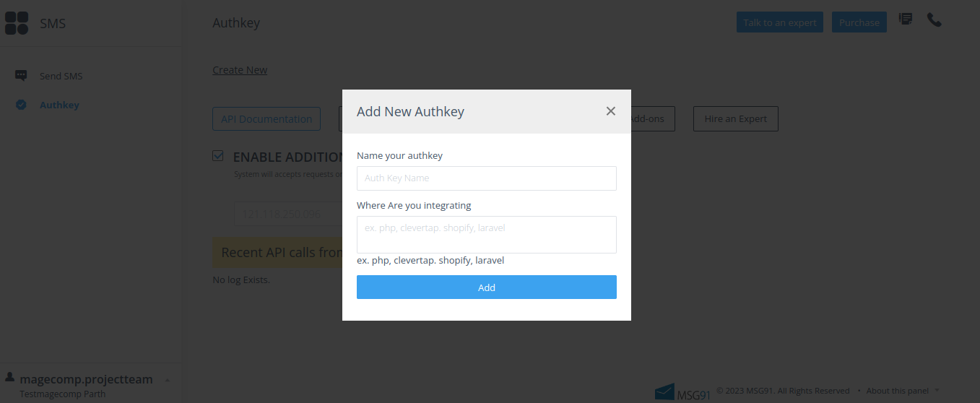Toggle the Enable Additional security checkbox
980x403 pixels.
click(218, 156)
